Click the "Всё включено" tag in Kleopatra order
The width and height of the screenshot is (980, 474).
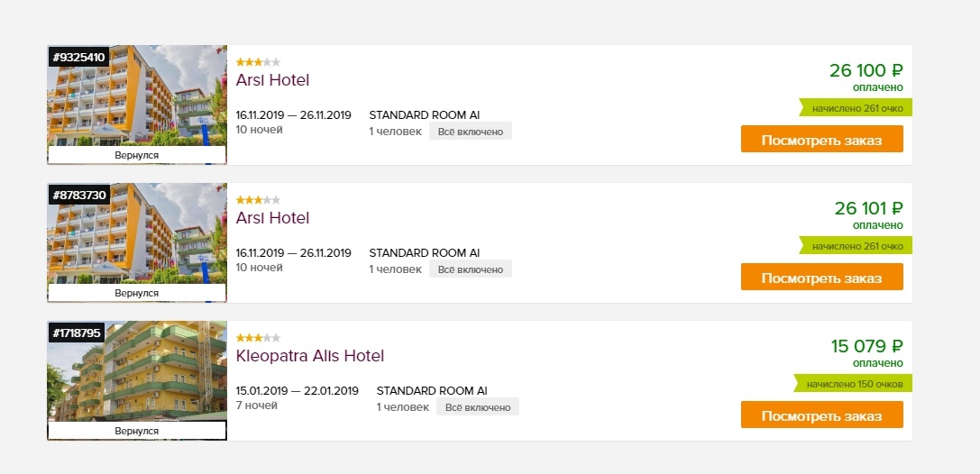[477, 407]
